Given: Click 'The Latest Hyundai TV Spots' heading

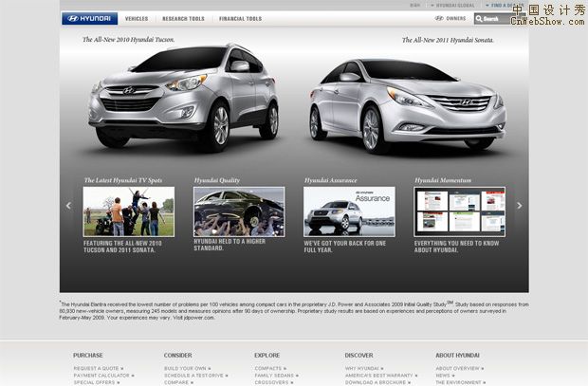Looking at the screenshot, I should point(123,180).
